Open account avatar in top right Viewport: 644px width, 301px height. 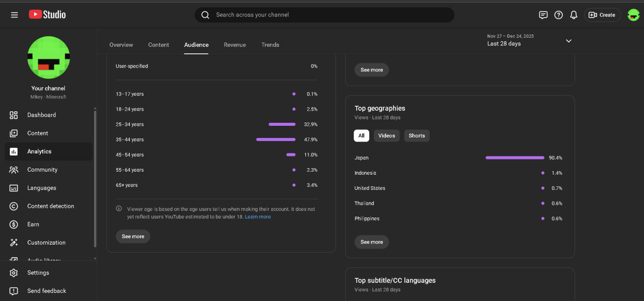[633, 15]
